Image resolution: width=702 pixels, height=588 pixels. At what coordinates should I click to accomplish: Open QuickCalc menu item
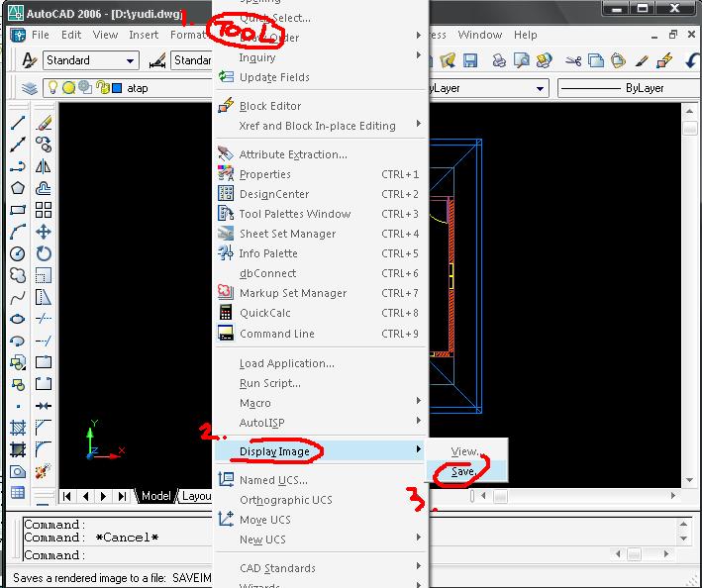click(321, 313)
